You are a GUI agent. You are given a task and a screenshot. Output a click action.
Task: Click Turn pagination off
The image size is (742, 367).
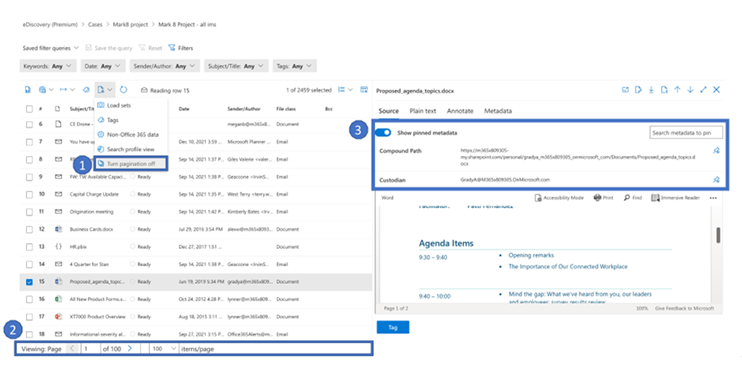click(x=131, y=164)
